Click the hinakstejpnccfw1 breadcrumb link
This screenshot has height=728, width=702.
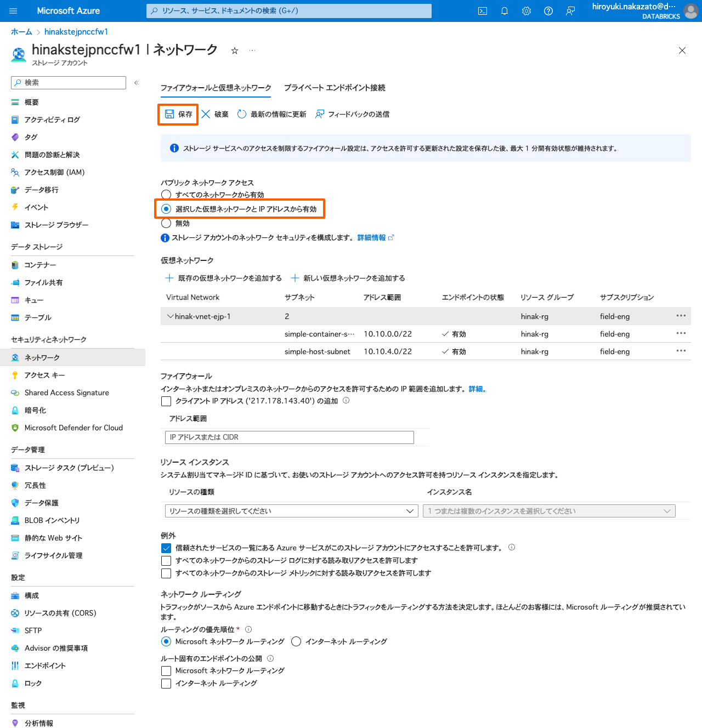(x=76, y=32)
